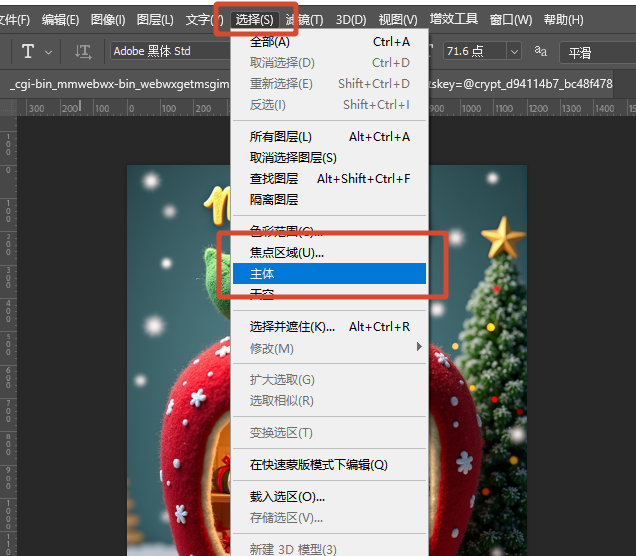636x556 pixels.
Task: Choose 隔离图层 menu entry
Action: [x=329, y=200]
